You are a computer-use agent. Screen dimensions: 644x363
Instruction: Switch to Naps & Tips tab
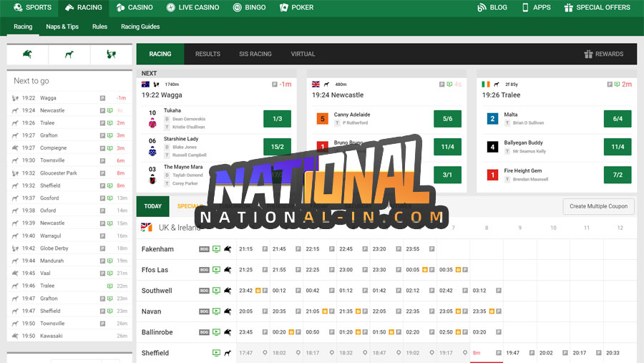tap(62, 26)
